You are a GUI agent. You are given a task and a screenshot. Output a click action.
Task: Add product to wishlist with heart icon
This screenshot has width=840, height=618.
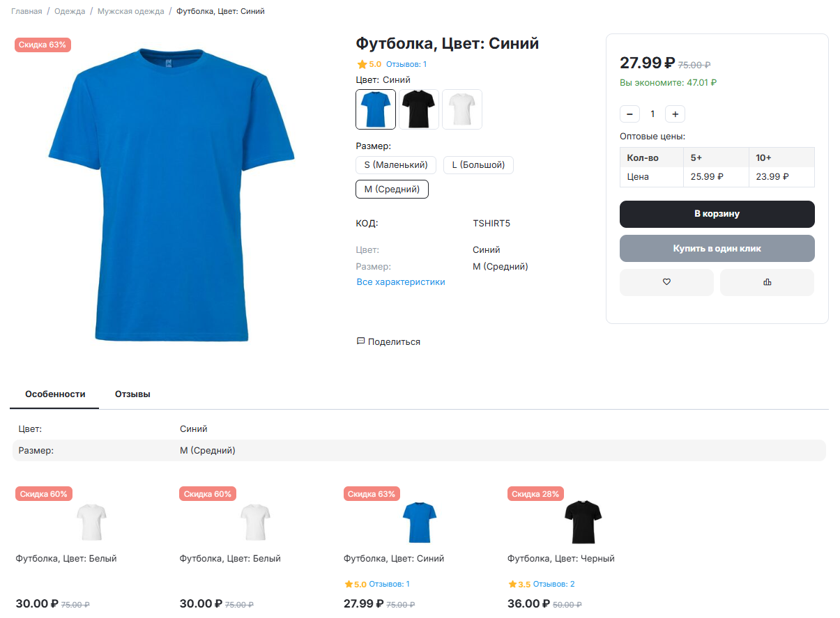pyautogui.click(x=666, y=282)
